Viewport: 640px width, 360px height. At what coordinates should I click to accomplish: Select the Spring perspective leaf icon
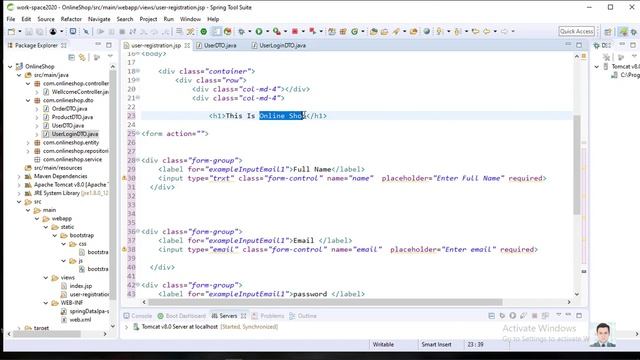tap(623, 31)
